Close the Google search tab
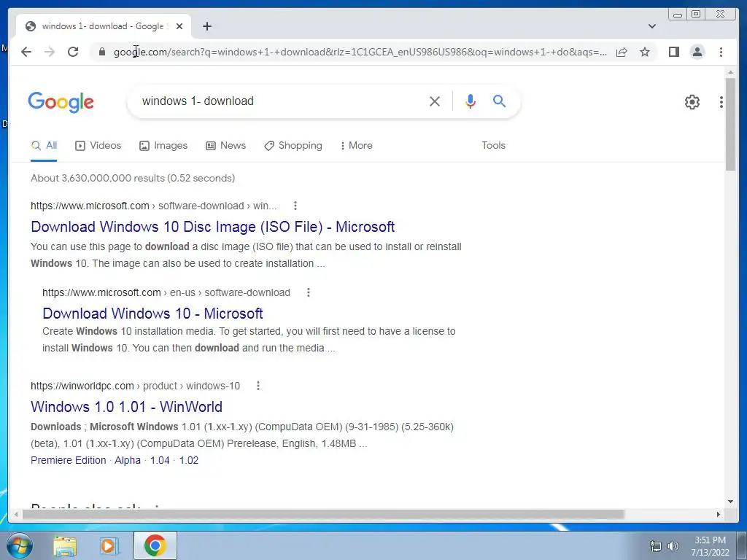Image resolution: width=747 pixels, height=560 pixels. [179, 26]
